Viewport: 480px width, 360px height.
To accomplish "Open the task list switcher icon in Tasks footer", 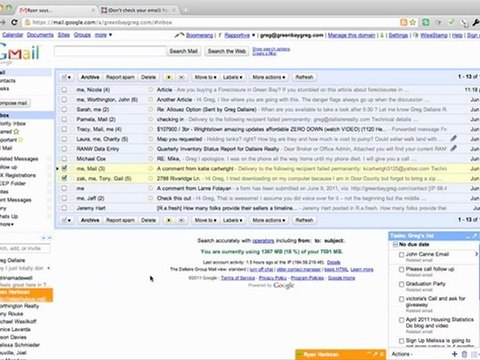I will point(474,354).
